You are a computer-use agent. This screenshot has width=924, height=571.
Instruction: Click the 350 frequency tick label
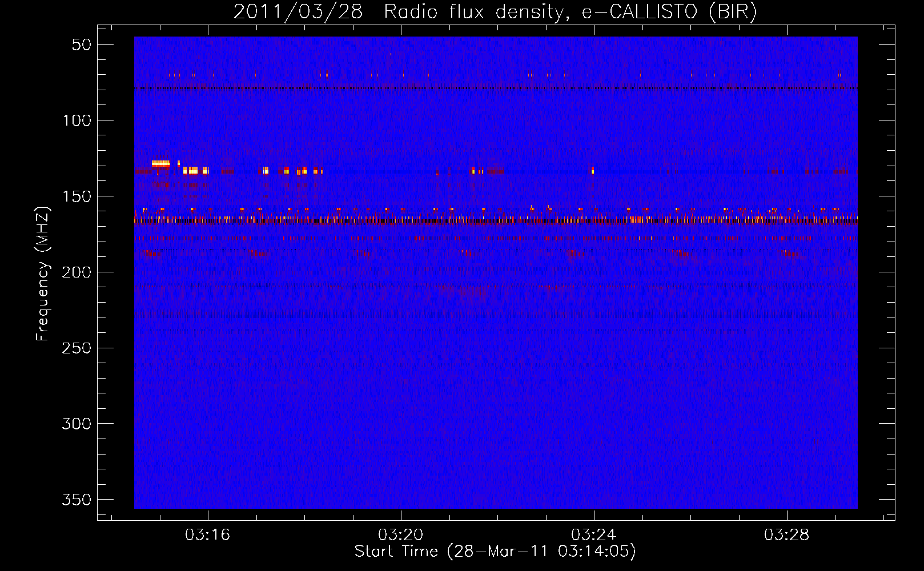77,500
